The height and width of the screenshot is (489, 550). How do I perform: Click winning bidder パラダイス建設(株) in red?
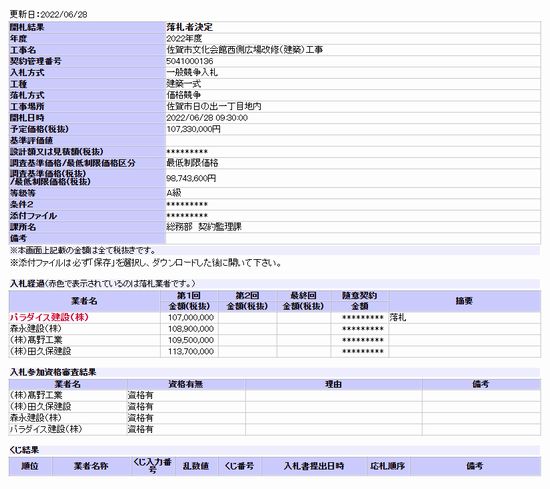[x=49, y=317]
